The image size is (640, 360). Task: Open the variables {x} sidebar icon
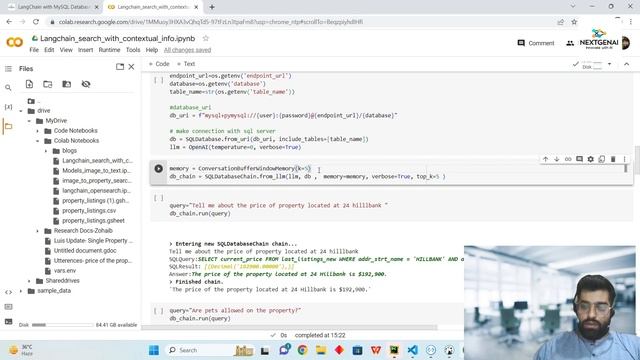pyautogui.click(x=8, y=107)
